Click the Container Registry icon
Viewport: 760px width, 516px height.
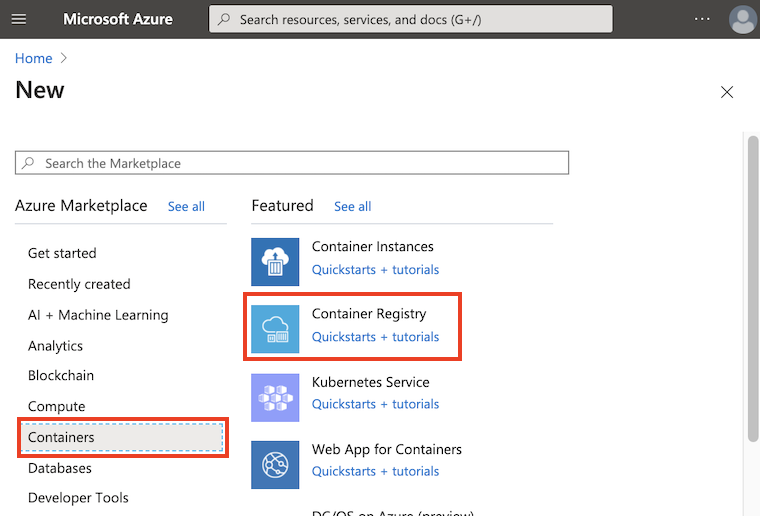(x=275, y=329)
